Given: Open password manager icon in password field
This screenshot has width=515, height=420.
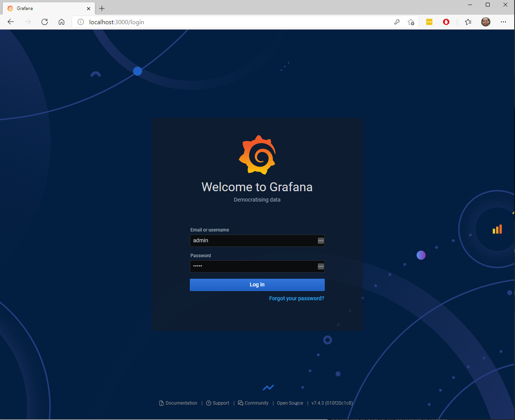Looking at the screenshot, I should click(x=321, y=266).
